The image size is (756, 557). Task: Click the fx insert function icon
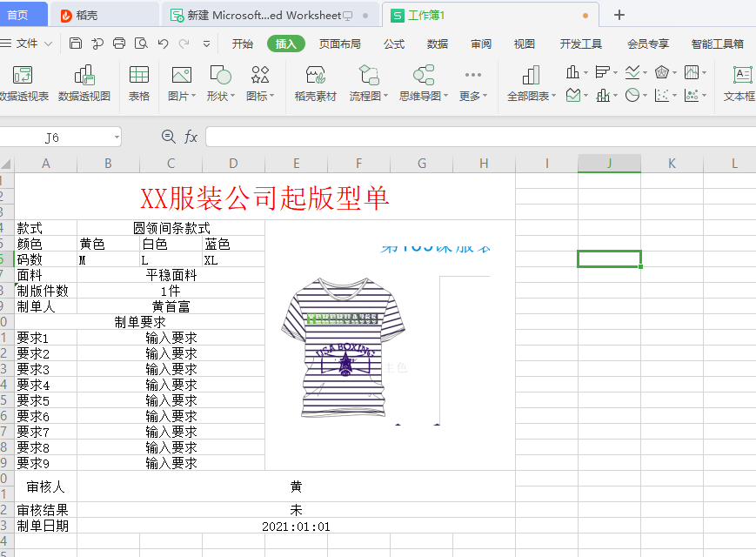(x=191, y=137)
